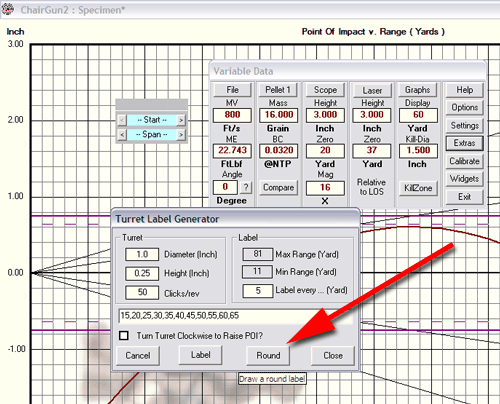500x404 pixels.
Task: Click the Max Range field showing 81
Action: pos(257,254)
